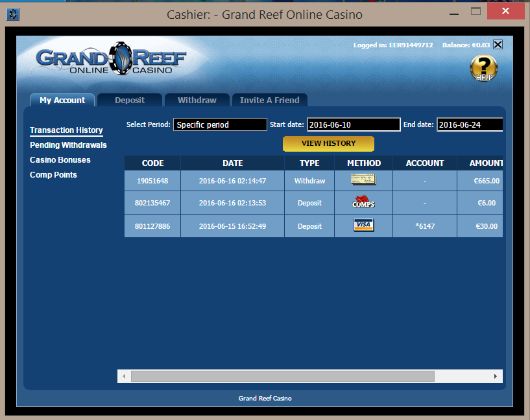Minimize the Cashier window
The height and width of the screenshot is (420, 530).
(454, 14)
